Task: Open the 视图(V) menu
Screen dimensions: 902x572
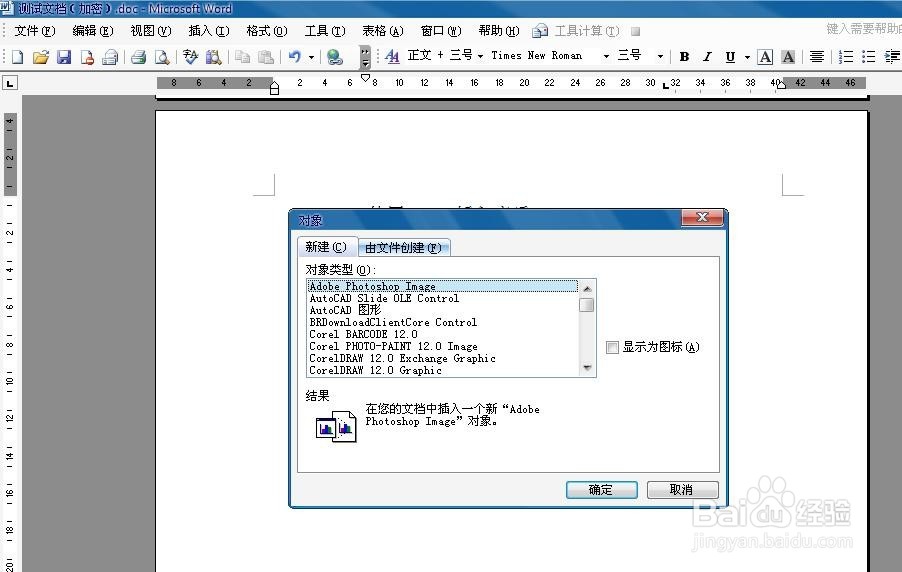Action: 151,31
